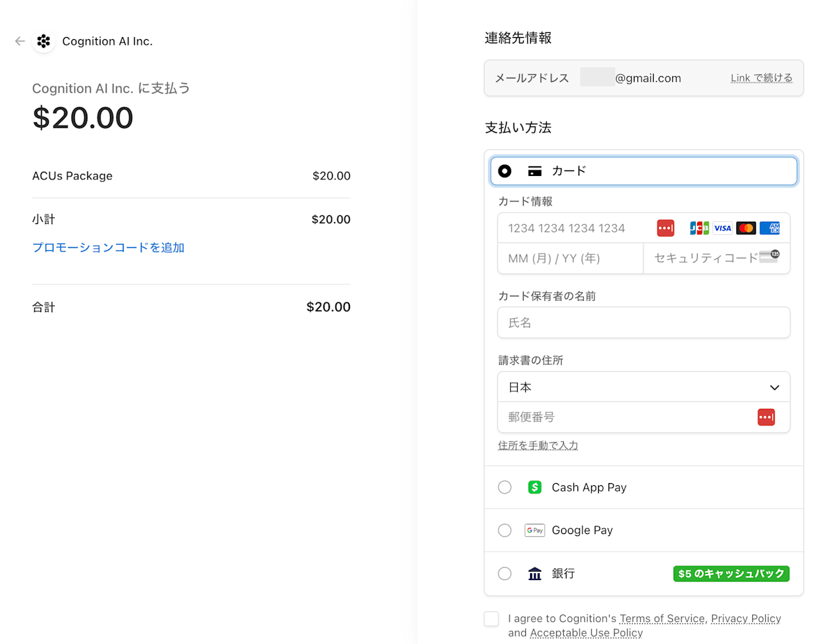This screenshot has width=825, height=644.
Task: Click the メールアドレス email field
Action: click(643, 78)
